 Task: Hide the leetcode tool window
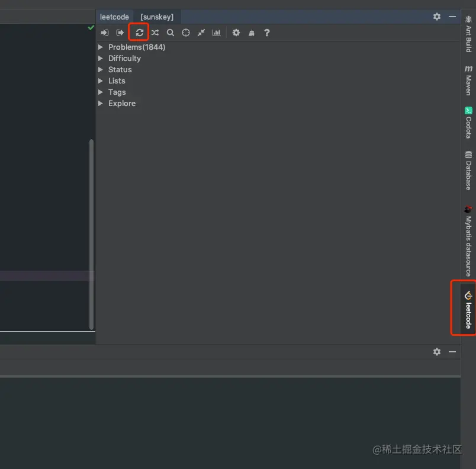point(452,17)
